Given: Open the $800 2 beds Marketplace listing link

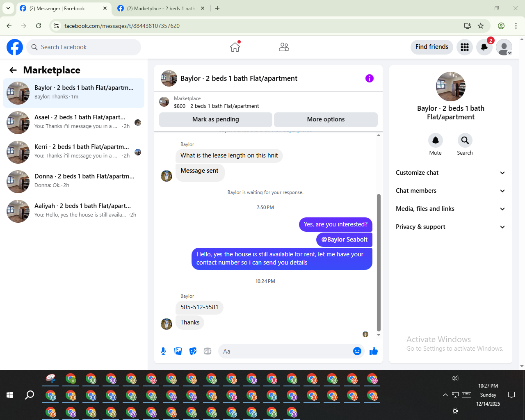Looking at the screenshot, I should point(216,106).
